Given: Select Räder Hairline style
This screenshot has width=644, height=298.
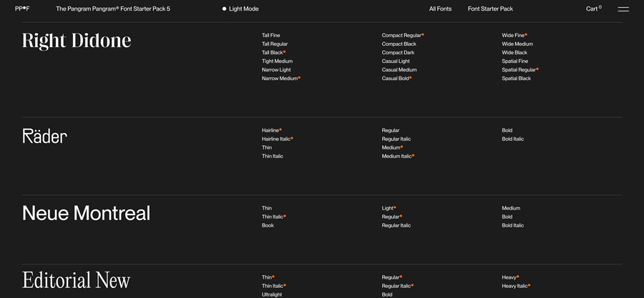Looking at the screenshot, I should [271, 130].
